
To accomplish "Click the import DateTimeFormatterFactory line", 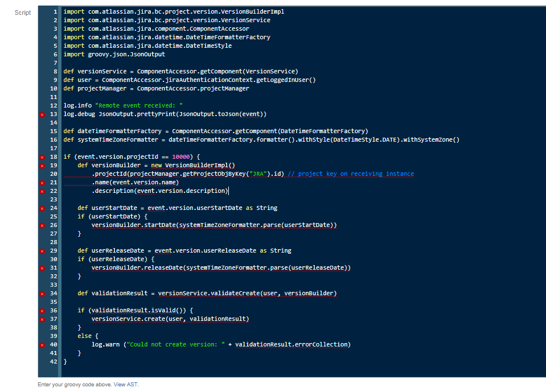I will [167, 37].
